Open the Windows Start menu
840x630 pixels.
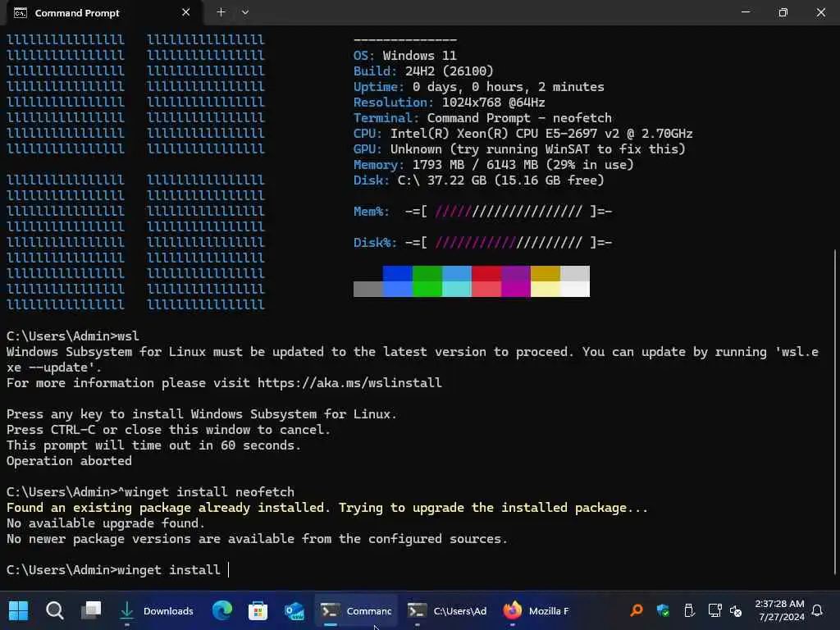[18, 610]
